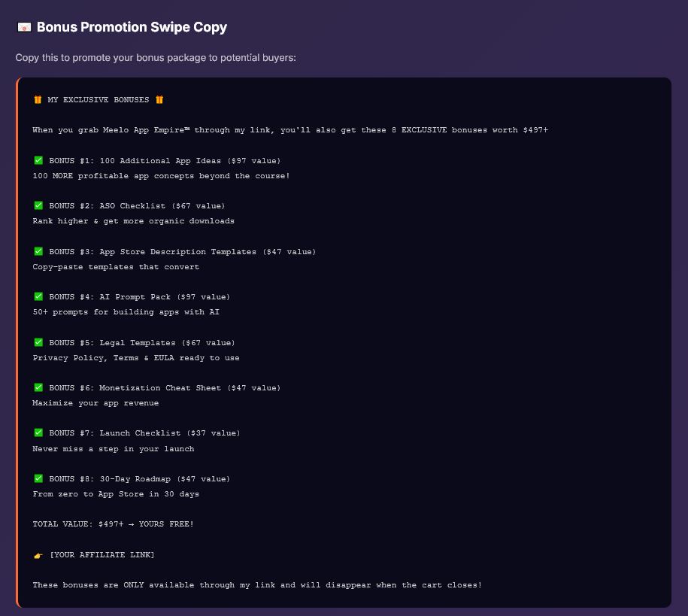Click the checkmark next to ASO Checklist bonus
The image size is (688, 616).
[x=38, y=205]
